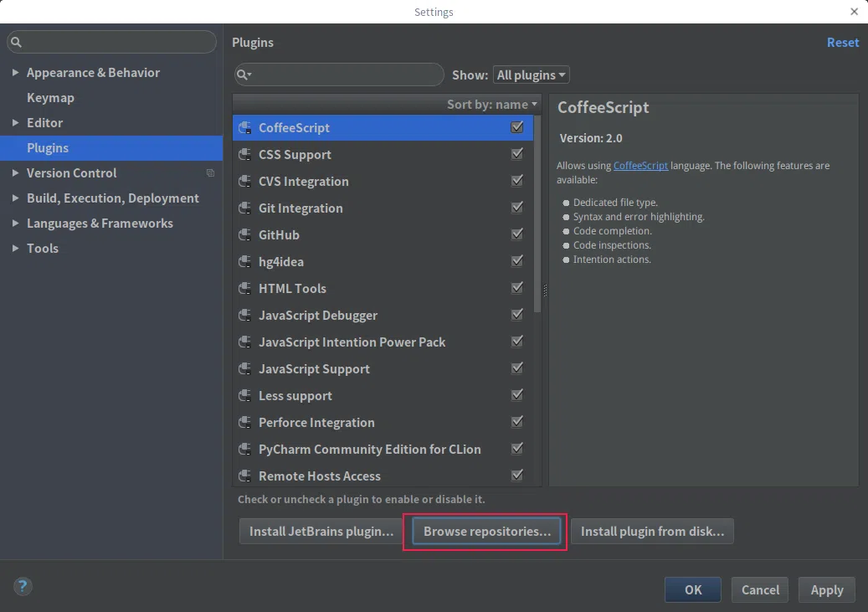The height and width of the screenshot is (612, 868).
Task: Click the Reset link
Action: tap(843, 43)
